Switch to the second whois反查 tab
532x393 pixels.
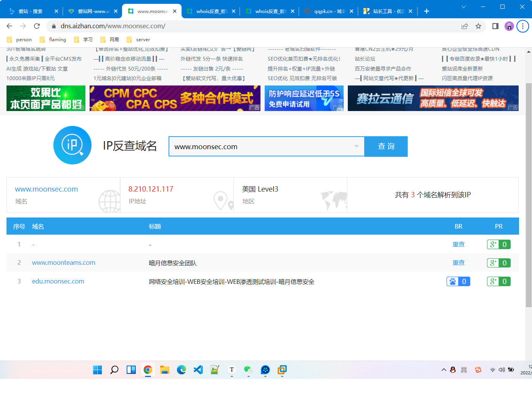tap(271, 11)
